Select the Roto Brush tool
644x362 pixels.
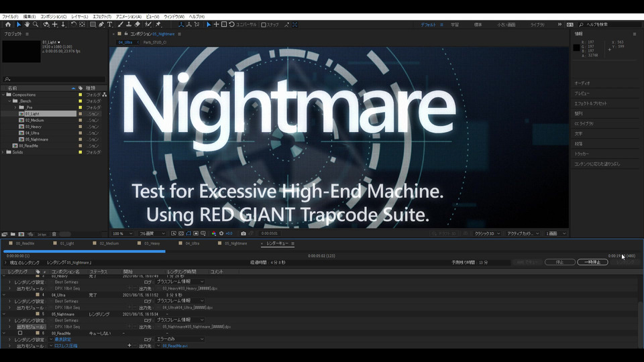148,25
